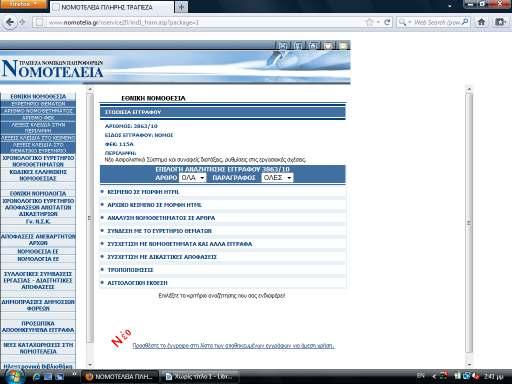Open the ΑΡΘΡΟ dropdown showing ΟΛΑ
512x384 pixels.
193,178
